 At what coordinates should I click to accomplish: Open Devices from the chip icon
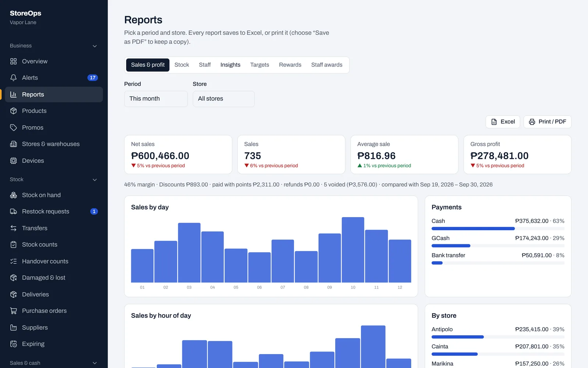14,161
